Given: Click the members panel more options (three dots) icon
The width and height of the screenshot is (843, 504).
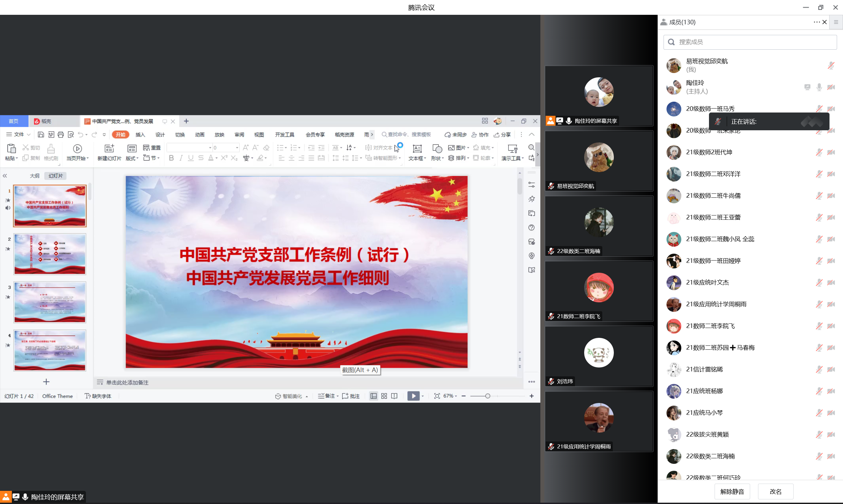Looking at the screenshot, I should [816, 22].
